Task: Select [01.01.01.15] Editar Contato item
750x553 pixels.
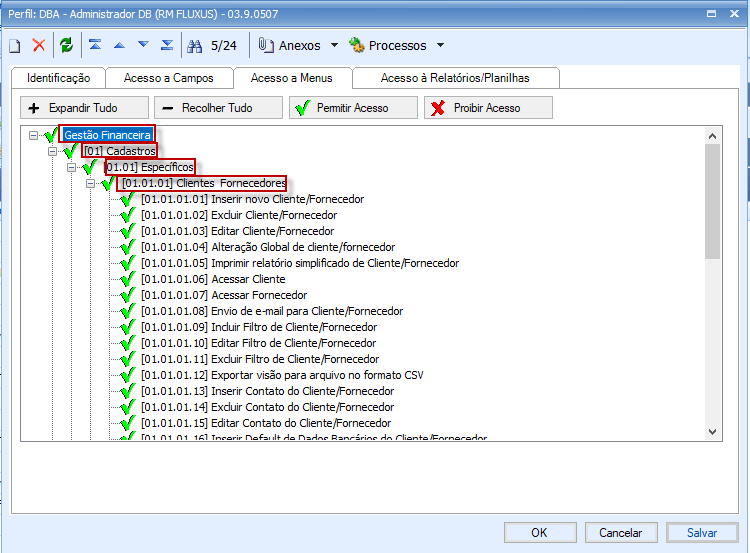Action: pos(266,423)
